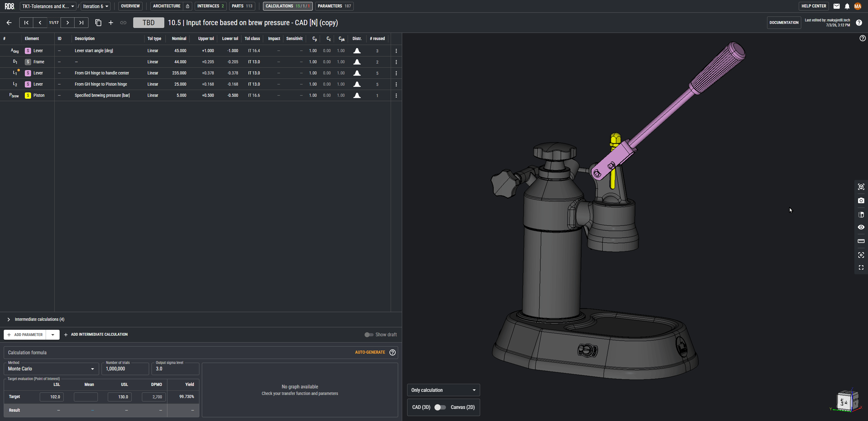868x421 pixels.
Task: Go back using the left arrow
Action: point(9,23)
